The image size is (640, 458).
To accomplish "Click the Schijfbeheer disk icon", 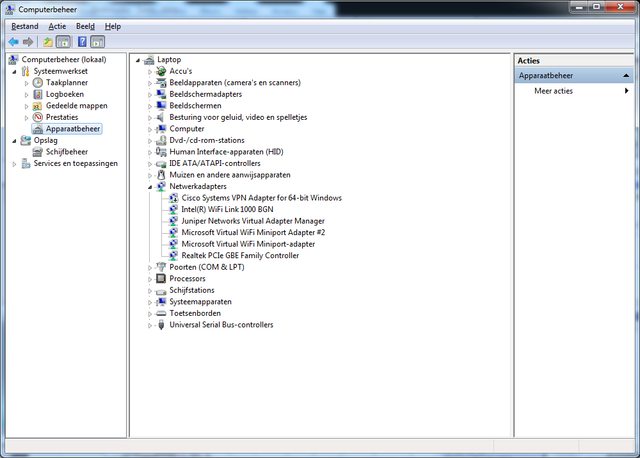I will pos(38,152).
